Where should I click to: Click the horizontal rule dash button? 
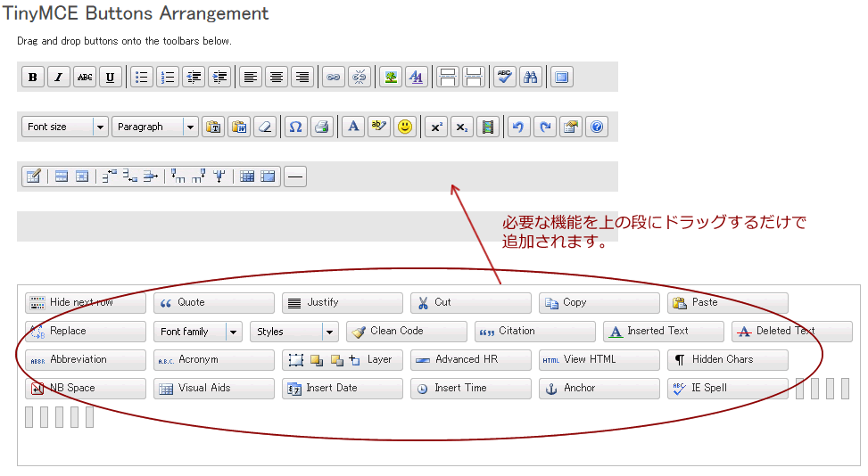click(x=295, y=176)
